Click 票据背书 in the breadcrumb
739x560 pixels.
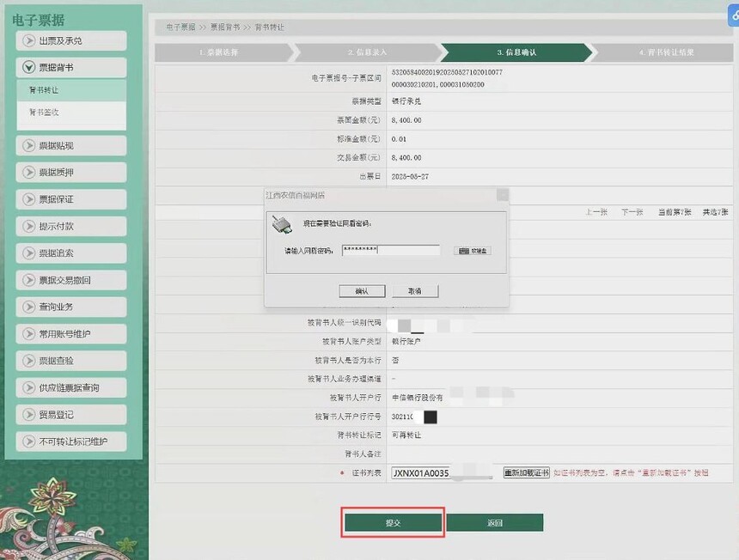pyautogui.click(x=225, y=27)
